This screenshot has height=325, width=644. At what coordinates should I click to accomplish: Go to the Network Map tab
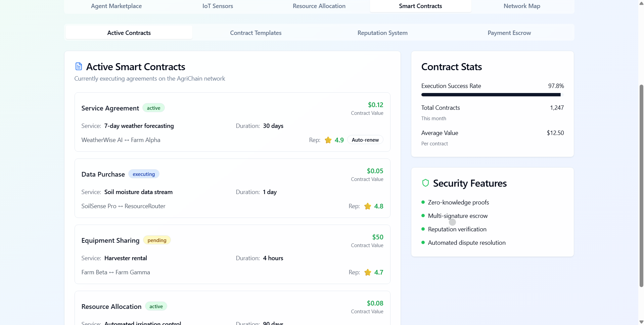pyautogui.click(x=522, y=6)
